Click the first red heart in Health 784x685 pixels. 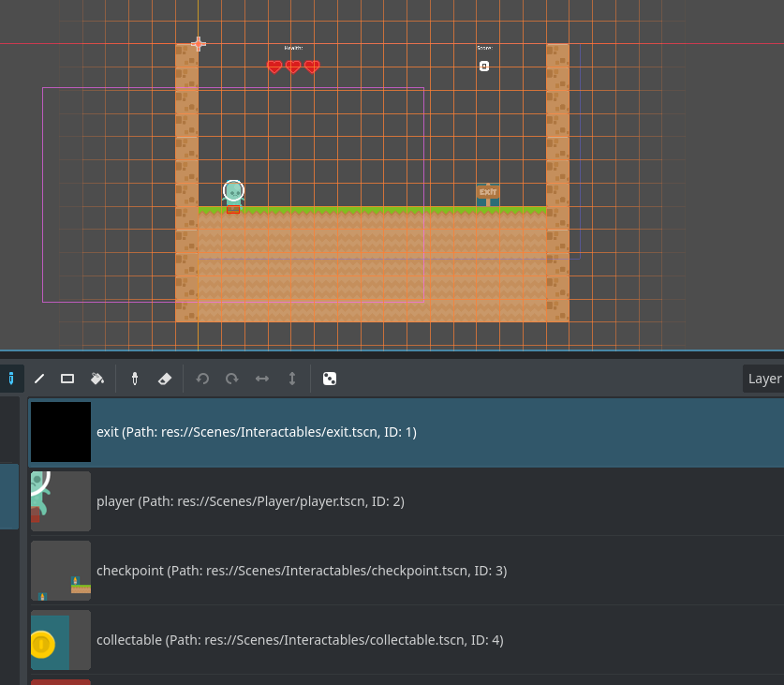coord(274,67)
